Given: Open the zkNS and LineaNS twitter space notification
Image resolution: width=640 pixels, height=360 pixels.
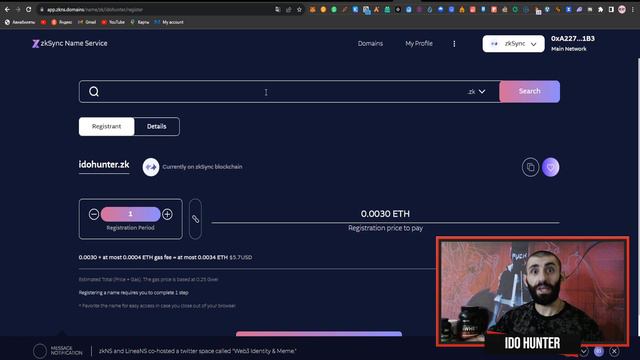Looking at the screenshot, I should [198, 351].
